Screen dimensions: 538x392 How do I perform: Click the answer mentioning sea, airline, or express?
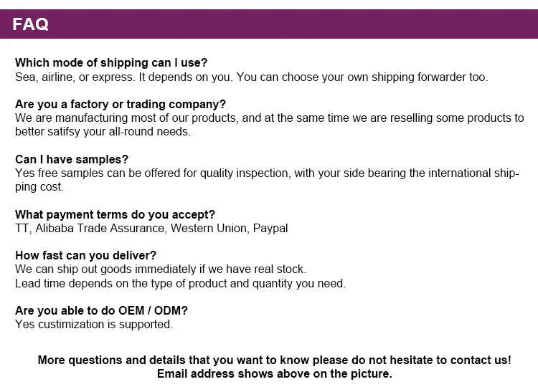point(251,77)
